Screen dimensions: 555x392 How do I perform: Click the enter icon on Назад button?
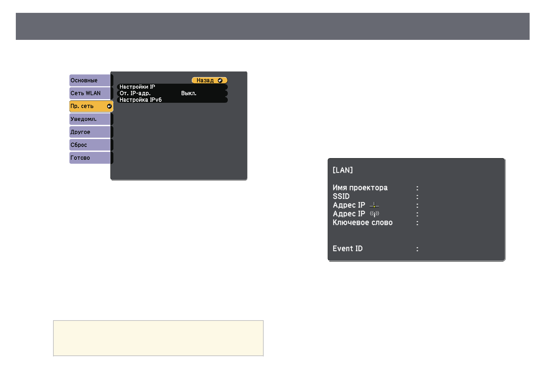pyautogui.click(x=220, y=80)
